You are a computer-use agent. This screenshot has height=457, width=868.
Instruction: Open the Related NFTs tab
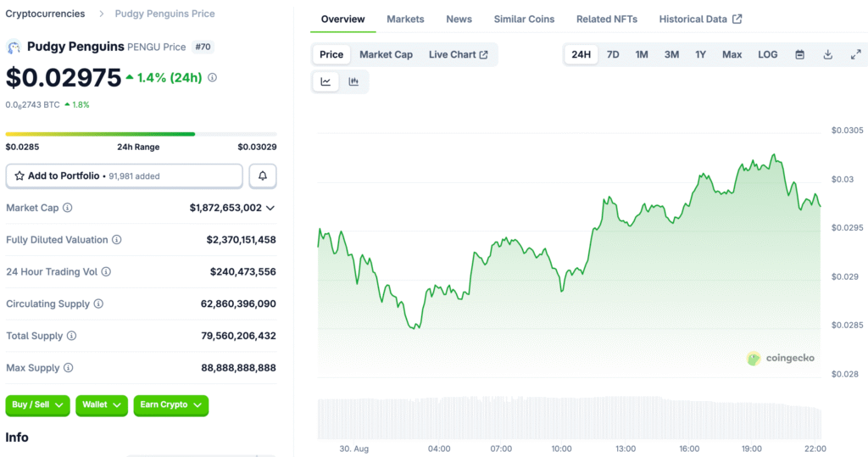coord(607,19)
